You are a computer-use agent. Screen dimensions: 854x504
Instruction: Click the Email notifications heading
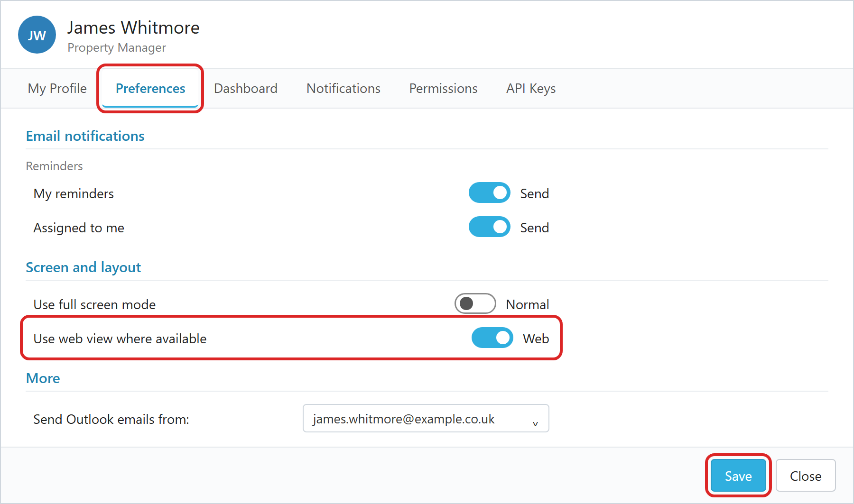coord(85,136)
